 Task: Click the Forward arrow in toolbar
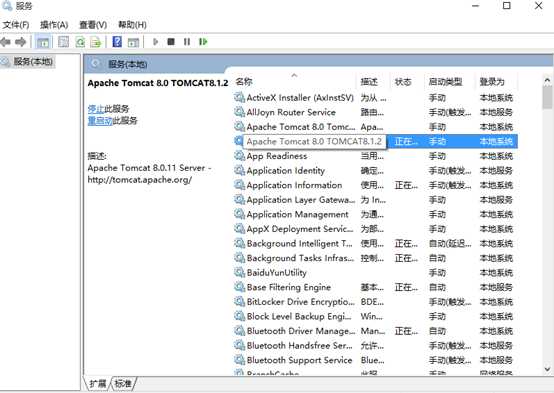tap(21, 42)
